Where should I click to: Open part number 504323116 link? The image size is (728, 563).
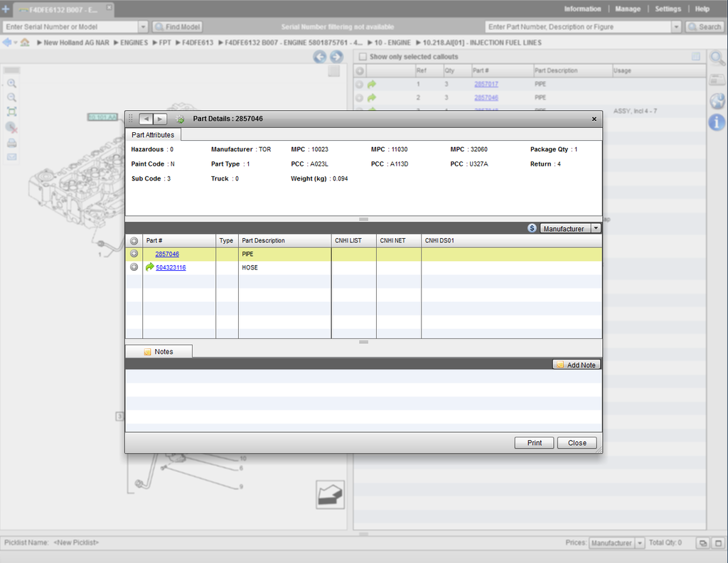(171, 267)
